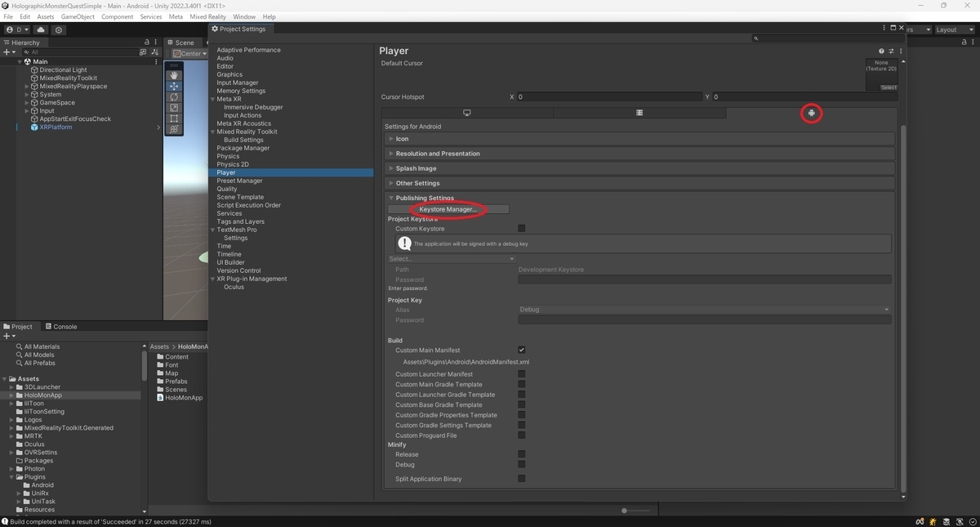Activate the Scale tool

coord(174,108)
